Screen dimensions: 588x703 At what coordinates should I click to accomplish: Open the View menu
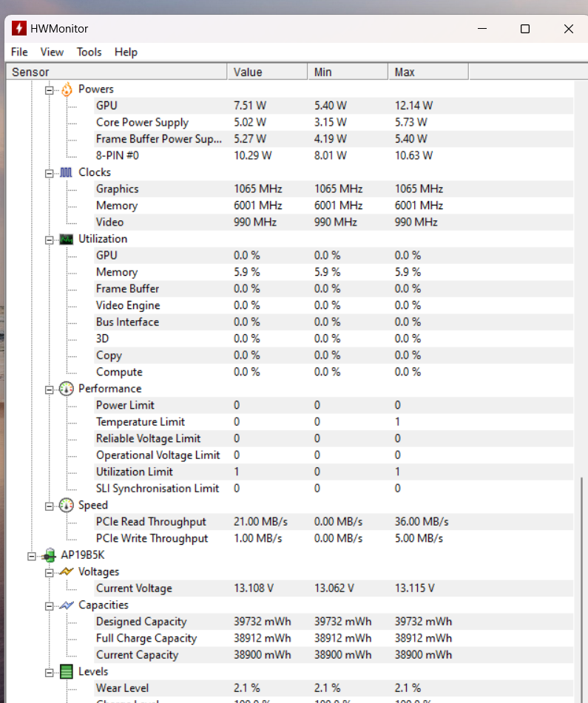52,52
